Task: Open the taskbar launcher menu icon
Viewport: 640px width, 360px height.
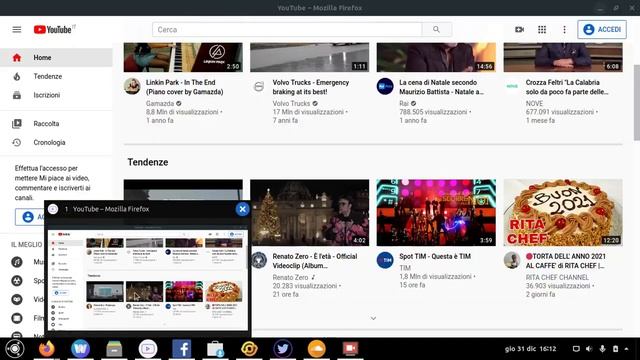Action: [x=15, y=349]
